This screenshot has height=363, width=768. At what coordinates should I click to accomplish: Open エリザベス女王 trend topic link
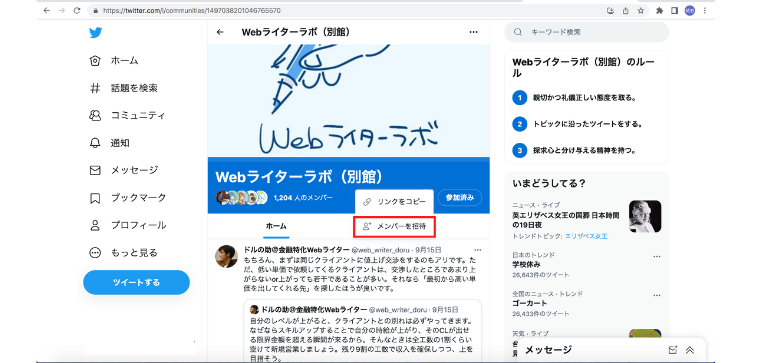pyautogui.click(x=586, y=236)
